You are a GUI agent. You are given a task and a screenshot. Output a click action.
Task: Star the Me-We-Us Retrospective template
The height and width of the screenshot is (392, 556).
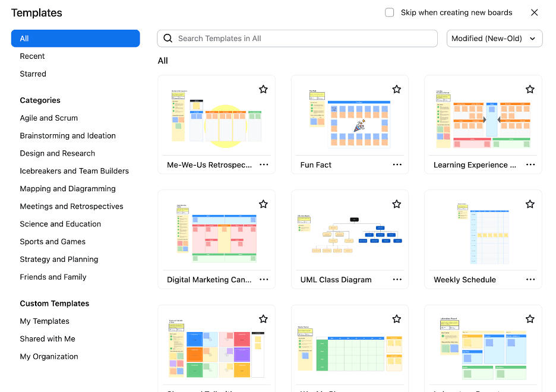coord(263,89)
